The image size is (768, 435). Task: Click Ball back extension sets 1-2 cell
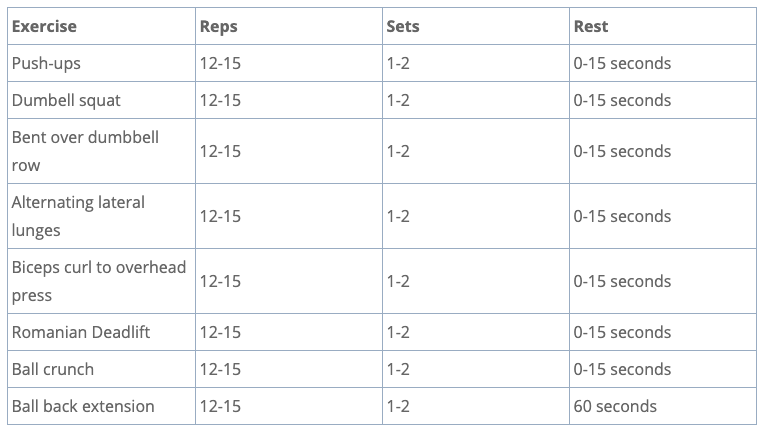point(398,406)
